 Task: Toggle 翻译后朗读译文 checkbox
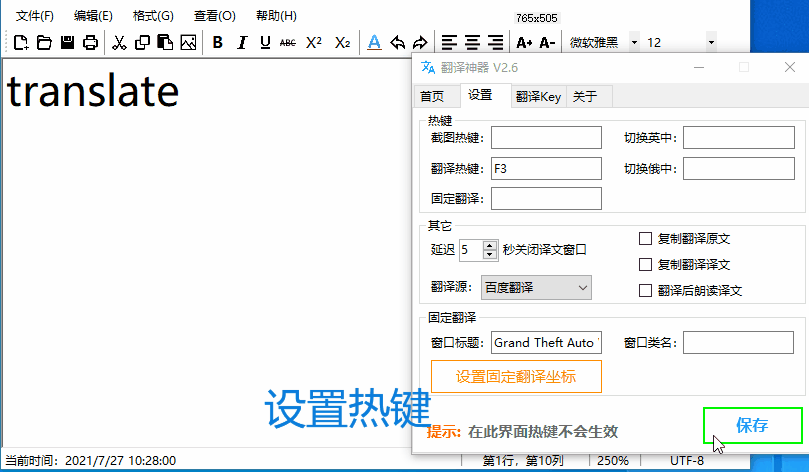646,291
